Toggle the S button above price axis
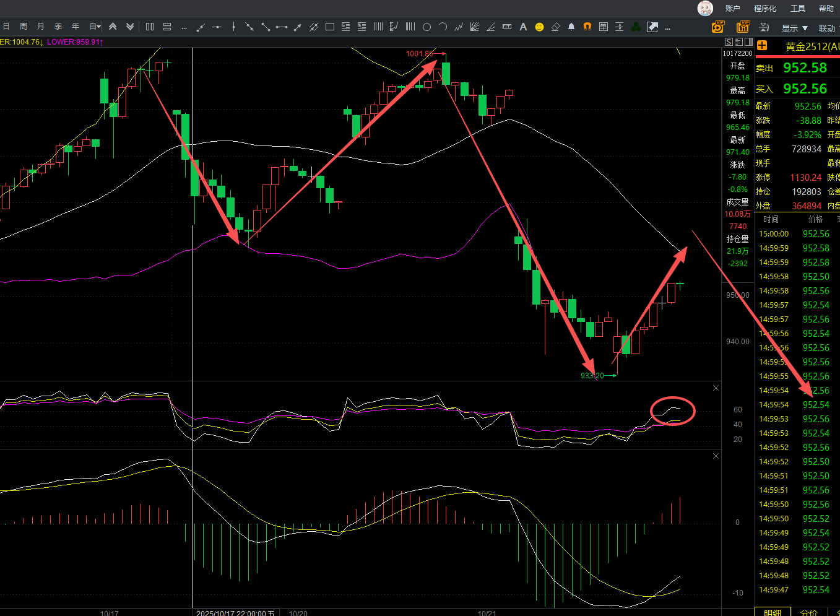The width and height of the screenshot is (840, 616). tap(729, 42)
